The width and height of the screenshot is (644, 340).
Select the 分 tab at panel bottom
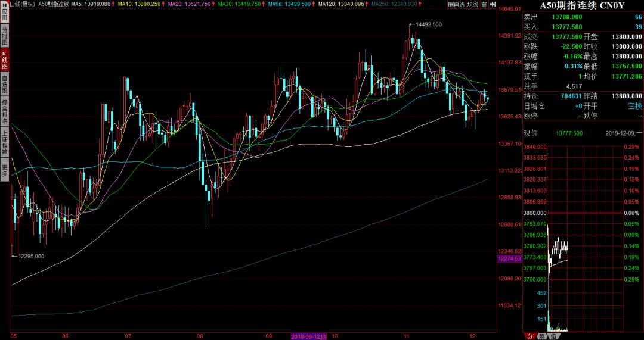tap(530, 336)
